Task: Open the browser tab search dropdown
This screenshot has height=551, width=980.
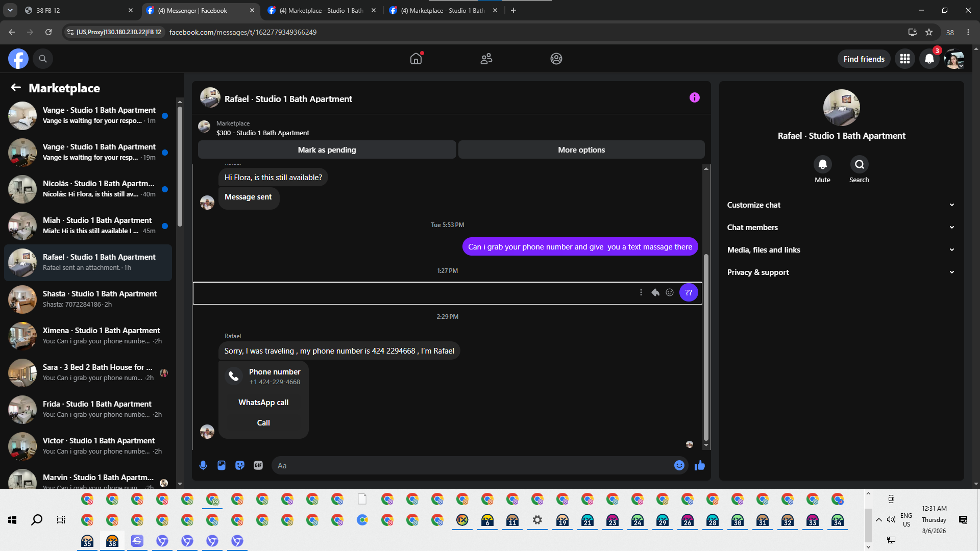Action: pos(10,10)
